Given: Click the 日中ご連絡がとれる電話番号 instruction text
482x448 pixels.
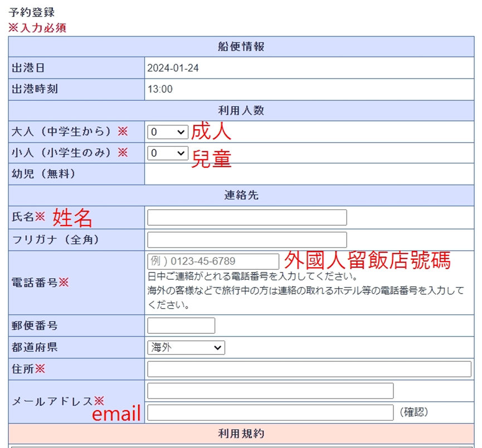Looking at the screenshot, I should coord(252,276).
